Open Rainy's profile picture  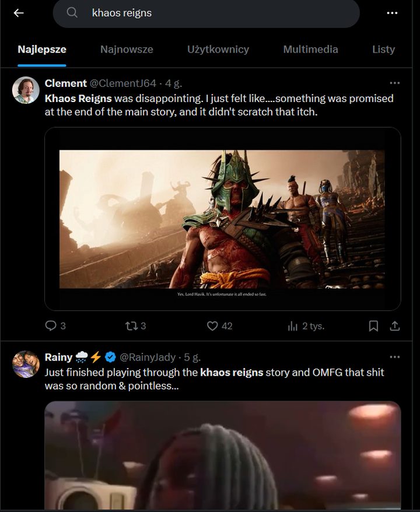tap(26, 364)
